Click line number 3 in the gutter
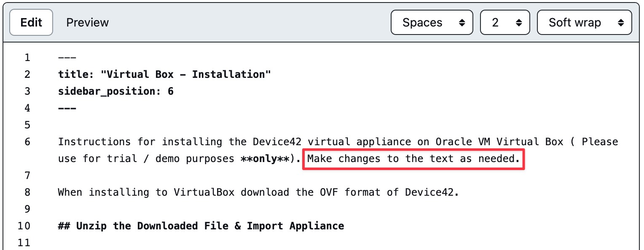The image size is (644, 250). tap(27, 91)
